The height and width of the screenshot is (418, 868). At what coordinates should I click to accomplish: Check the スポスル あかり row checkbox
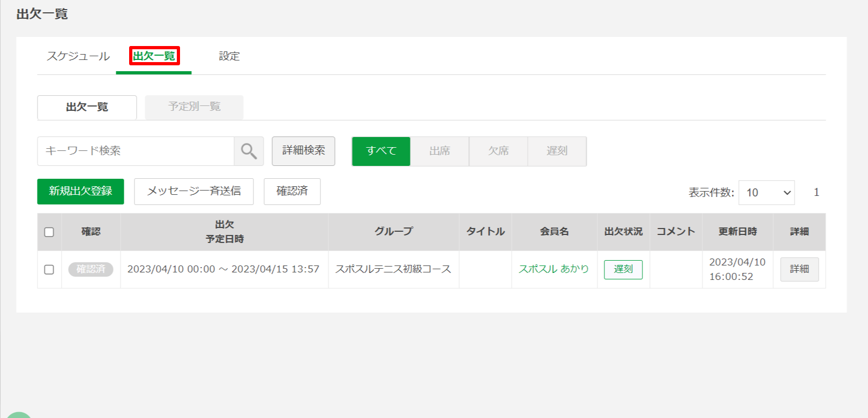coord(49,270)
